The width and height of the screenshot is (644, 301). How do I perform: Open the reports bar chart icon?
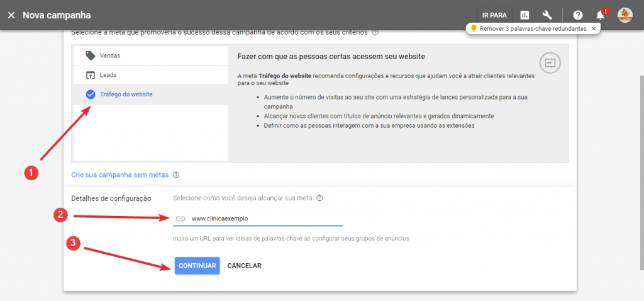pyautogui.click(x=525, y=15)
